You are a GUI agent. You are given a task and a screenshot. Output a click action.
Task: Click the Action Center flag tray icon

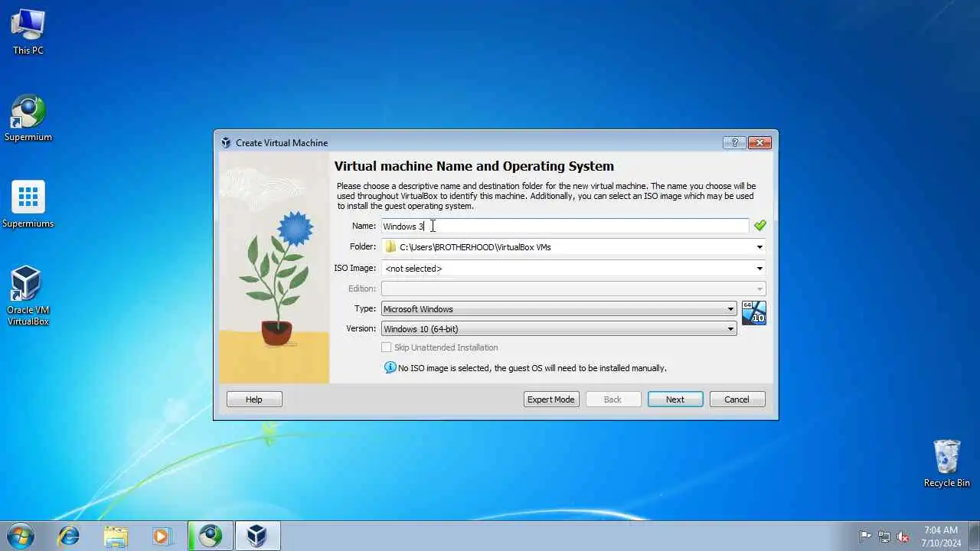[x=865, y=536]
